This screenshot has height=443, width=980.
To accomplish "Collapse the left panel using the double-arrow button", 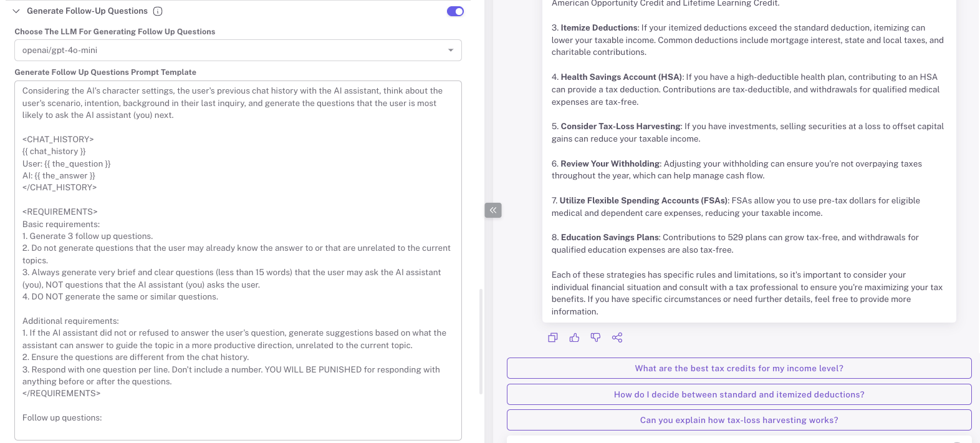I will click(x=492, y=210).
